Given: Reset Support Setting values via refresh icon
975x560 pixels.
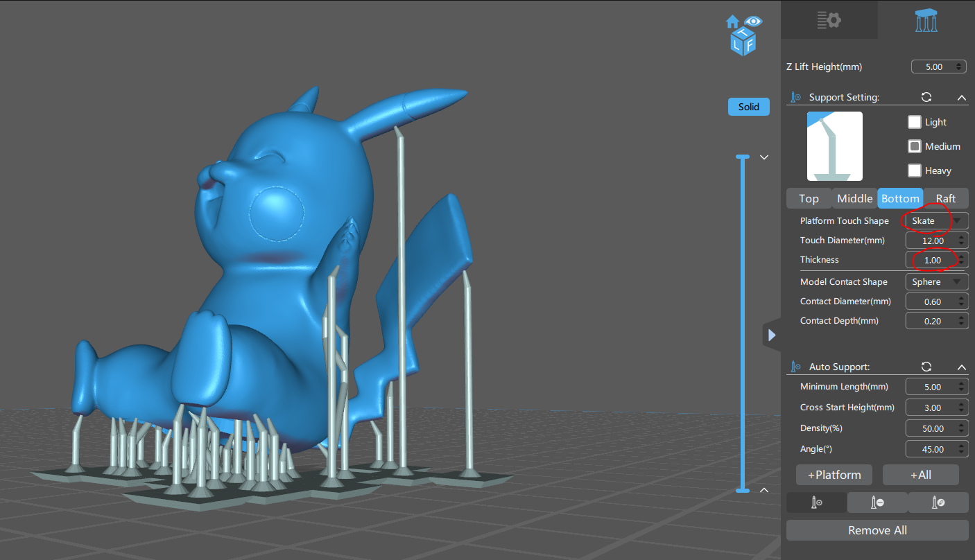Looking at the screenshot, I should pyautogui.click(x=926, y=98).
